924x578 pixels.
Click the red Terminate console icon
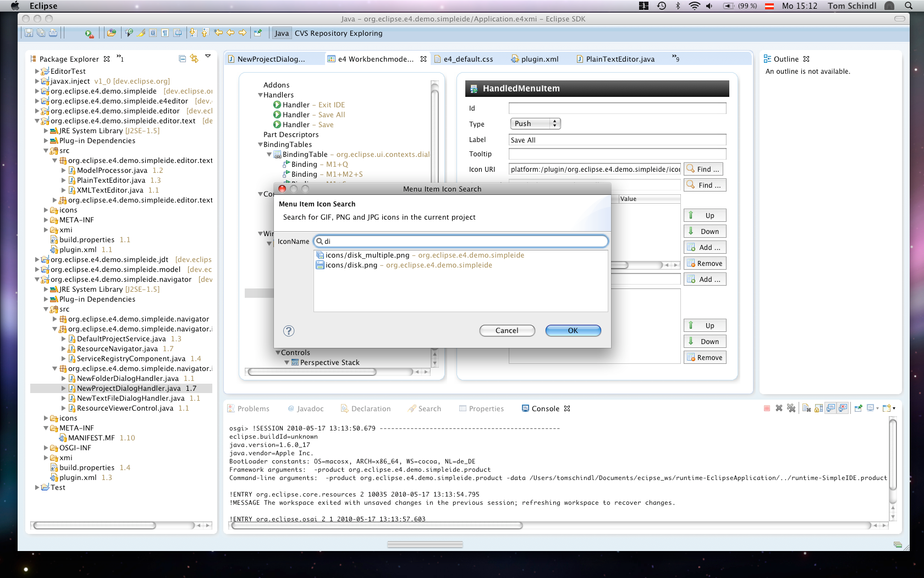[767, 408]
